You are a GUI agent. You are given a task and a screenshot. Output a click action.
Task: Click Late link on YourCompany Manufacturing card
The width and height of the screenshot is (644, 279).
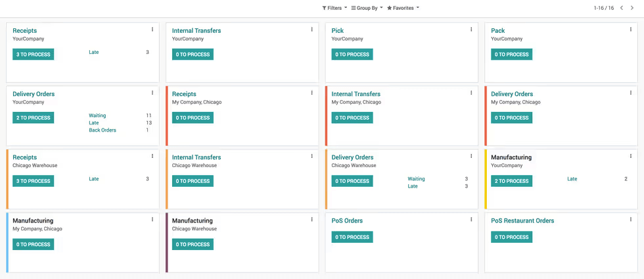click(572, 179)
